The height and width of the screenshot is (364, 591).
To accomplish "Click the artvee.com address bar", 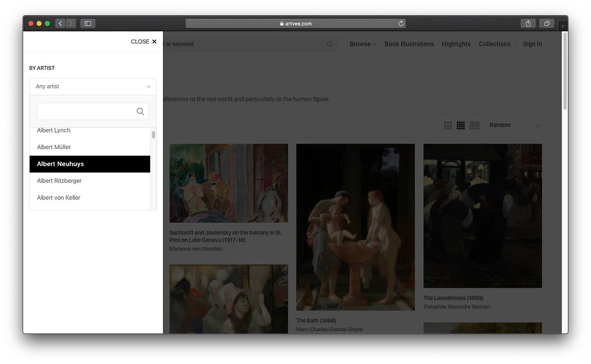I will click(295, 24).
